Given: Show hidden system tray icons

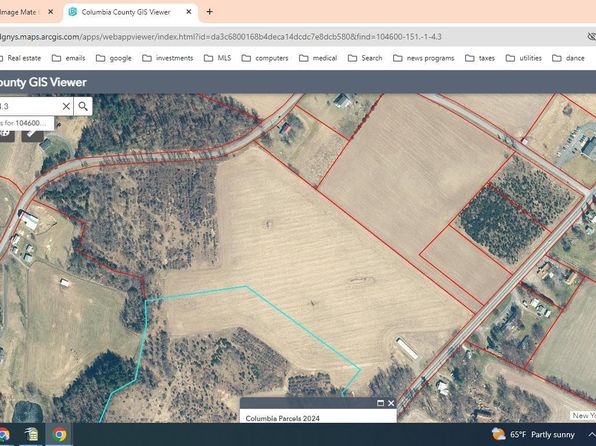Looking at the screenshot, I should pyautogui.click(x=591, y=435).
